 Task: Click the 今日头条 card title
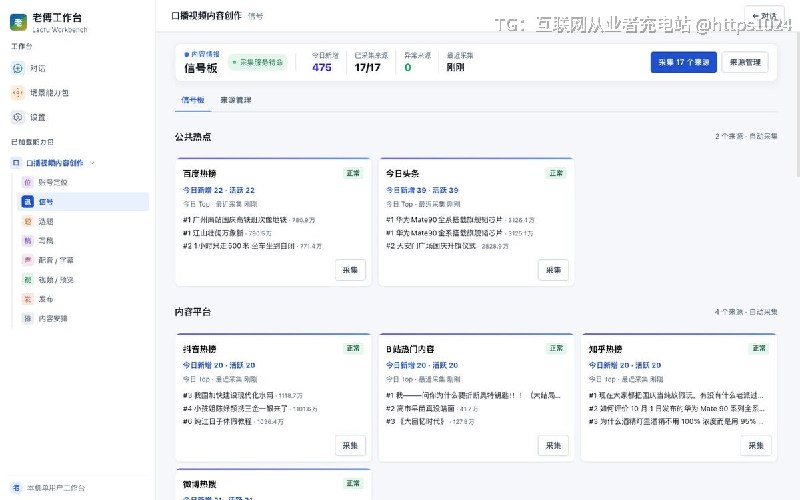tap(403, 173)
